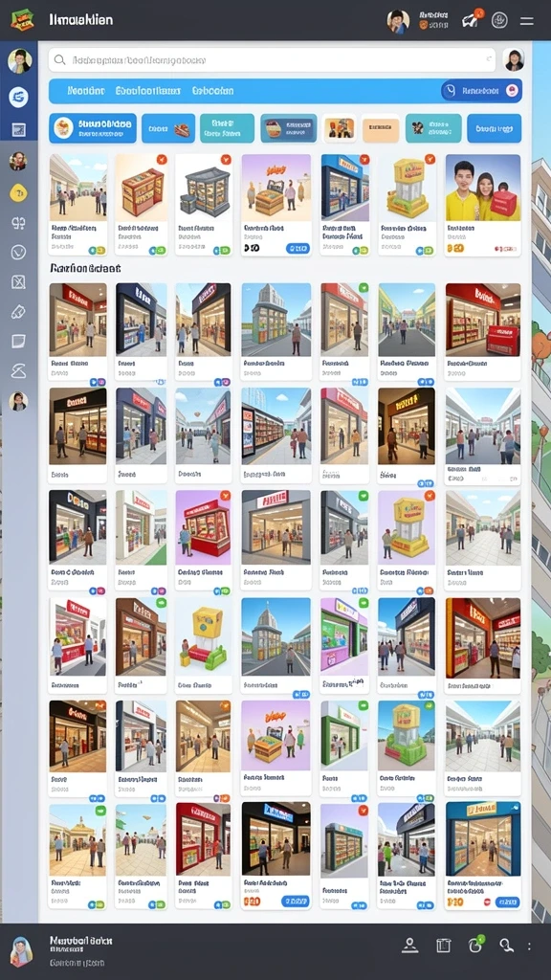Click the first blue category chip with food icon
The width and height of the screenshot is (551, 980).
[x=93, y=128]
